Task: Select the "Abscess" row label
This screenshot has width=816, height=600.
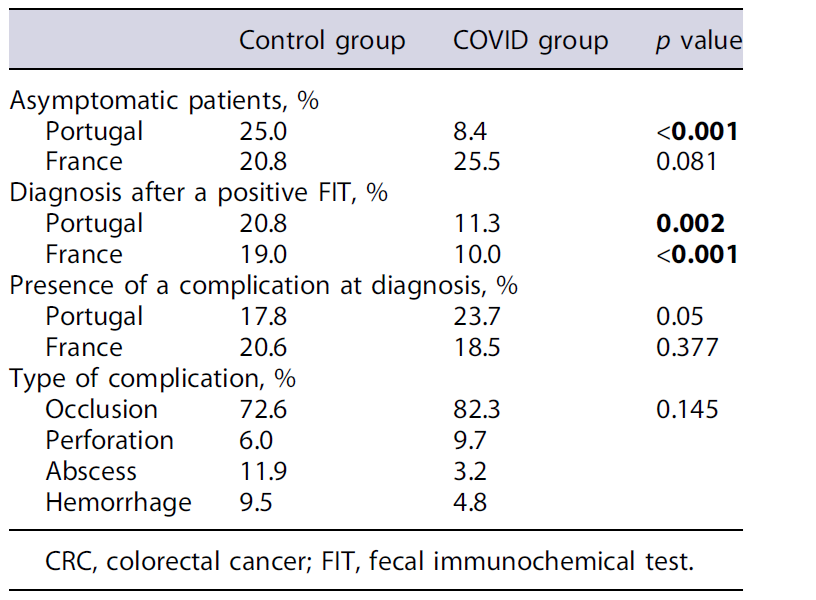Action: click(91, 471)
